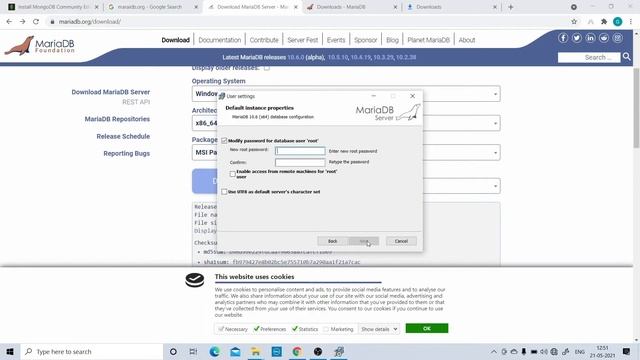Open the MariaDB Repositories link
This screenshot has height=360, width=640.
(x=117, y=119)
